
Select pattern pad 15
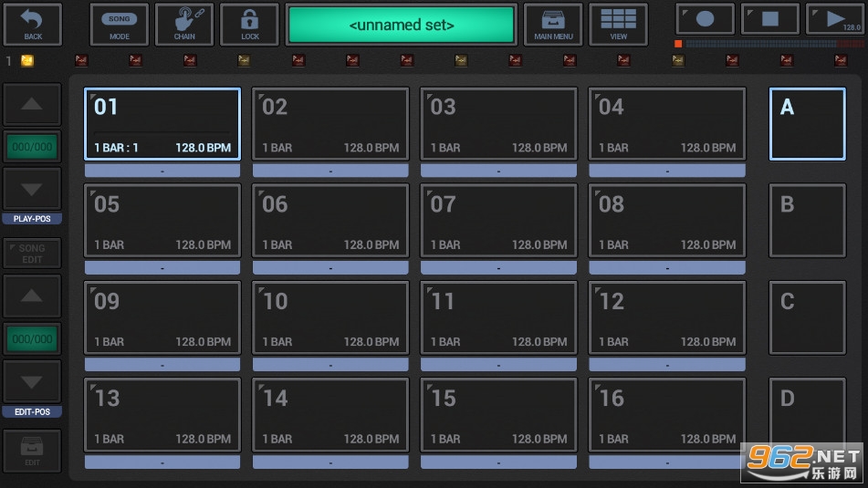498,415
